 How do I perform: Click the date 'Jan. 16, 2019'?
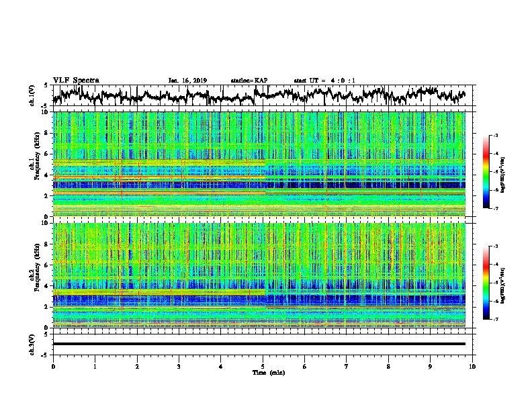click(x=187, y=81)
